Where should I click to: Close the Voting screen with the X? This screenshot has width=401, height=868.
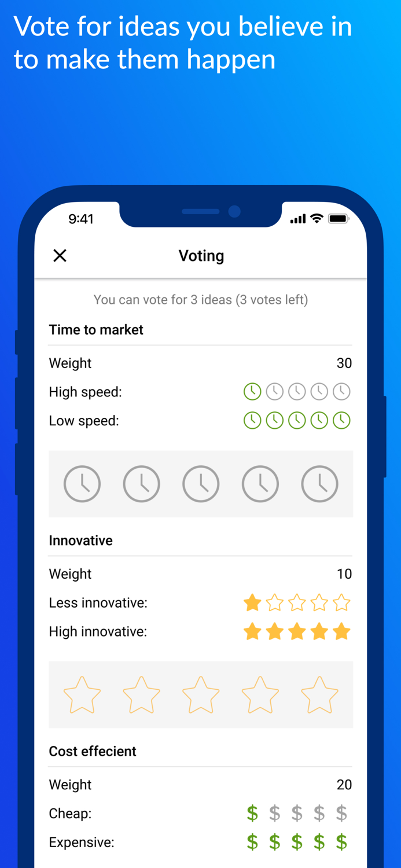tap(60, 255)
